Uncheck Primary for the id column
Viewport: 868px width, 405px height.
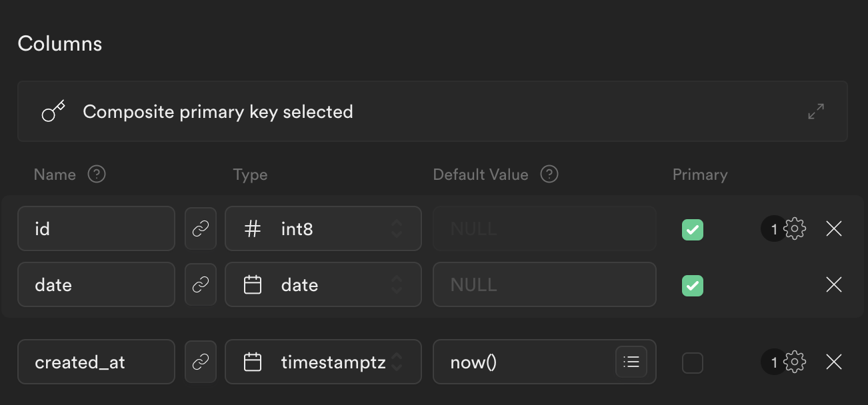coord(693,229)
